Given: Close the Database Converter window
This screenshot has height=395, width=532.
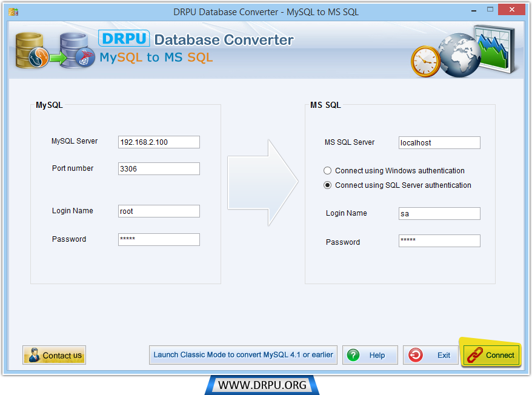Looking at the screenshot, I should [x=511, y=10].
